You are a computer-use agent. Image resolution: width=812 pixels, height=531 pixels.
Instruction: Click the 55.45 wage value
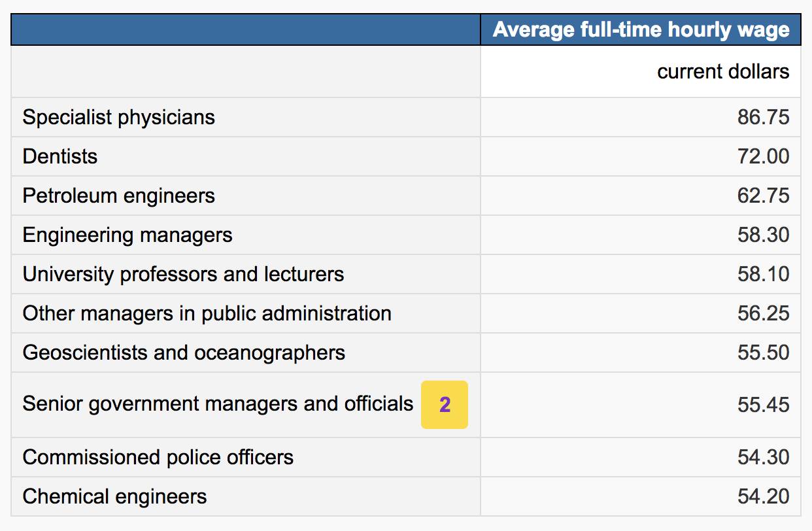(x=763, y=405)
